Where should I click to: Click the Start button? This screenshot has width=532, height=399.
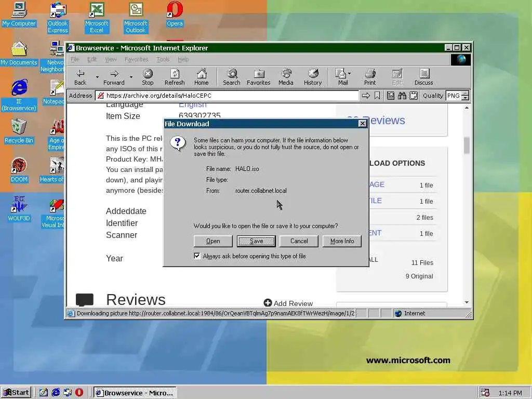coord(16,393)
